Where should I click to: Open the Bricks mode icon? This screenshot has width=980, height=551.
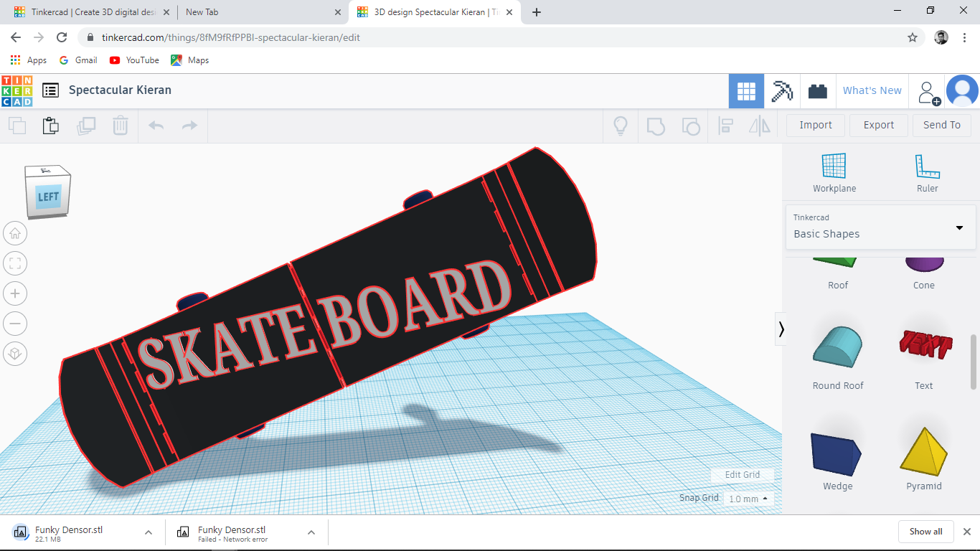pyautogui.click(x=818, y=91)
